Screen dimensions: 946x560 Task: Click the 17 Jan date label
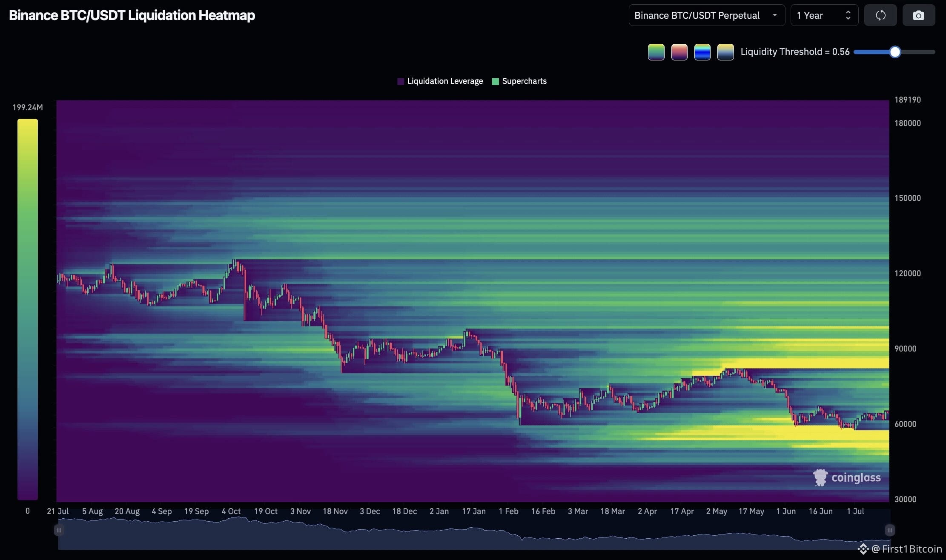click(x=474, y=511)
